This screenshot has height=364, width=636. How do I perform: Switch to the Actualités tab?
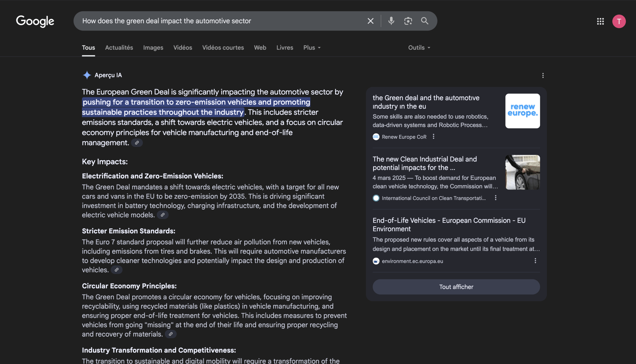click(x=119, y=47)
